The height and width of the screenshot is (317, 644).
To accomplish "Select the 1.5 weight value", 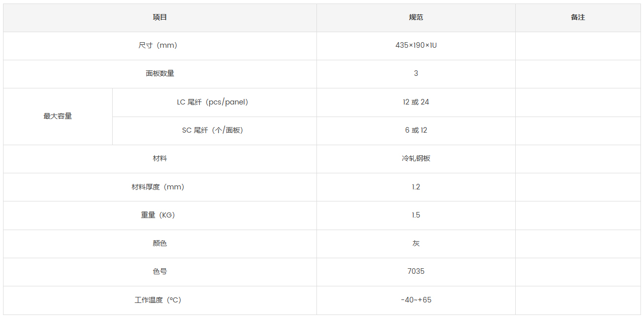I will [x=416, y=216].
